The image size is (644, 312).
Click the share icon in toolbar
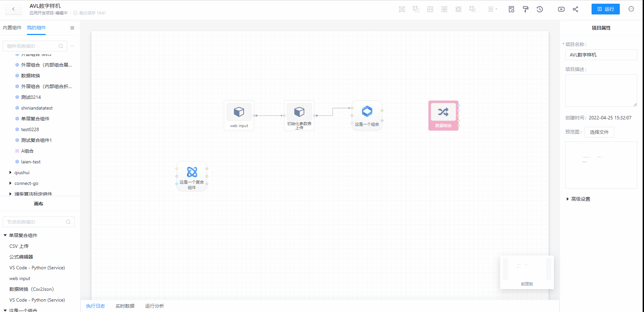575,9
